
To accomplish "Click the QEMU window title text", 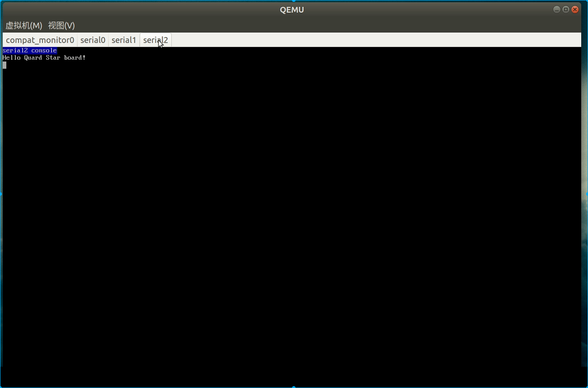I will [x=292, y=9].
